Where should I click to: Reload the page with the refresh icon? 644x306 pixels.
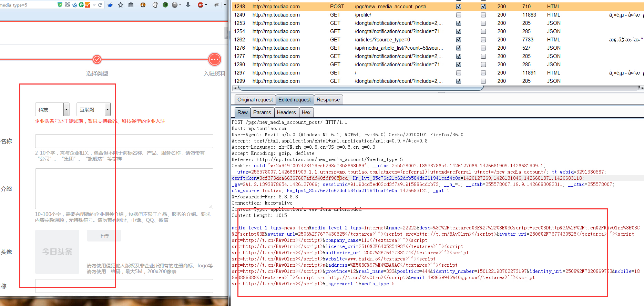click(100, 5)
